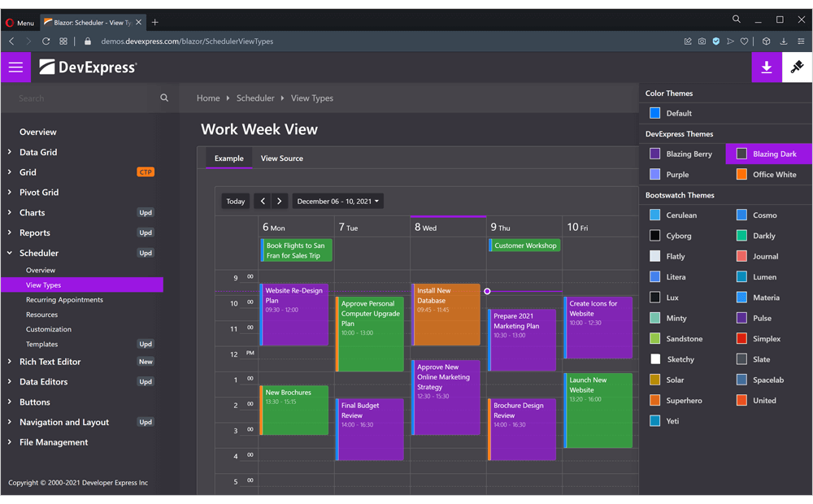This screenshot has height=504, width=813.
Task: Switch to the View Source tab
Action: (x=281, y=159)
